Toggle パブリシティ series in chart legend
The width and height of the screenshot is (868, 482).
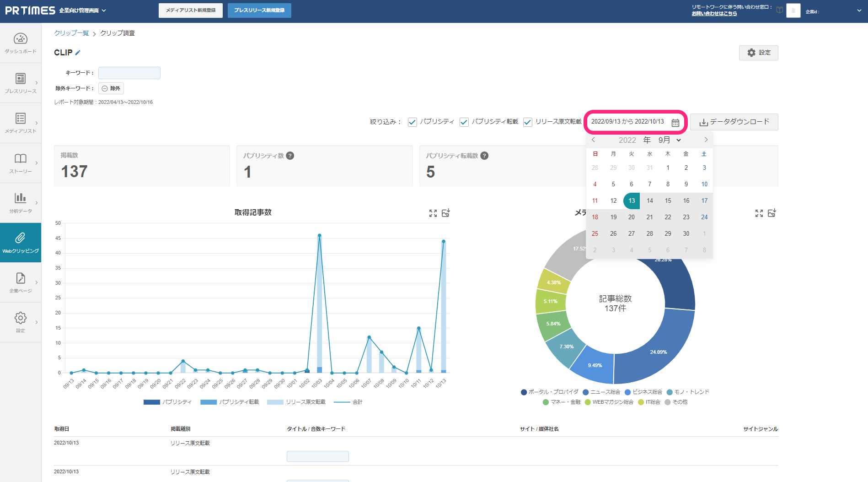pyautogui.click(x=167, y=402)
